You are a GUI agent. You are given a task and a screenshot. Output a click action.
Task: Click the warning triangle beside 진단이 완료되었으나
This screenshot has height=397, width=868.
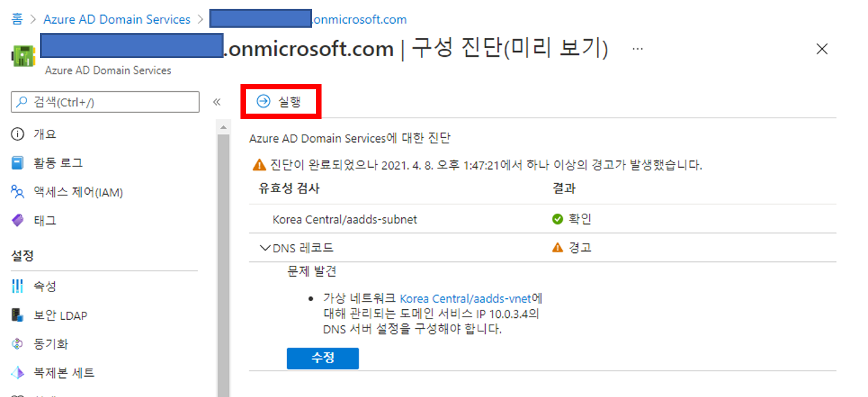[x=259, y=164]
